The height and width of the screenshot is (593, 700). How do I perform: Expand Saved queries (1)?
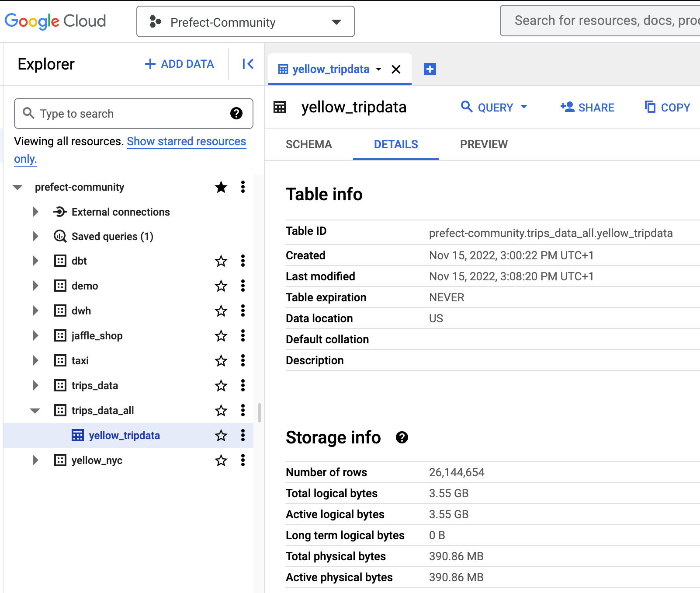[36, 237]
